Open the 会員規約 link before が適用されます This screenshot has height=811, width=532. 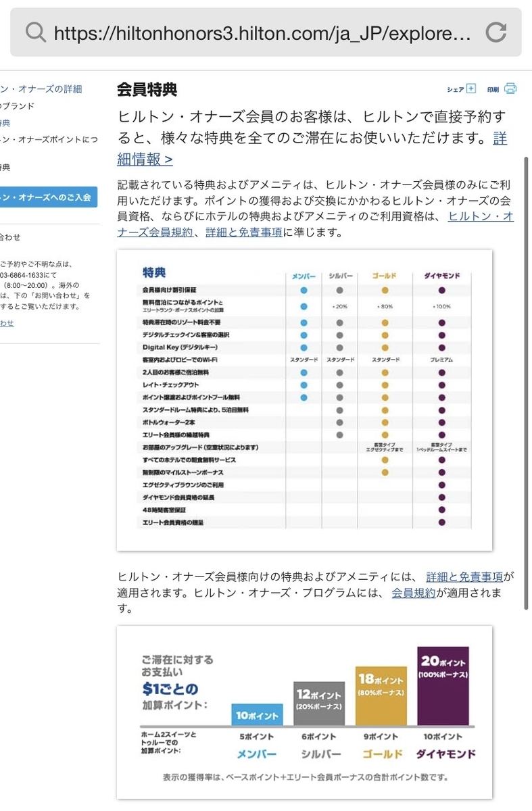[414, 593]
